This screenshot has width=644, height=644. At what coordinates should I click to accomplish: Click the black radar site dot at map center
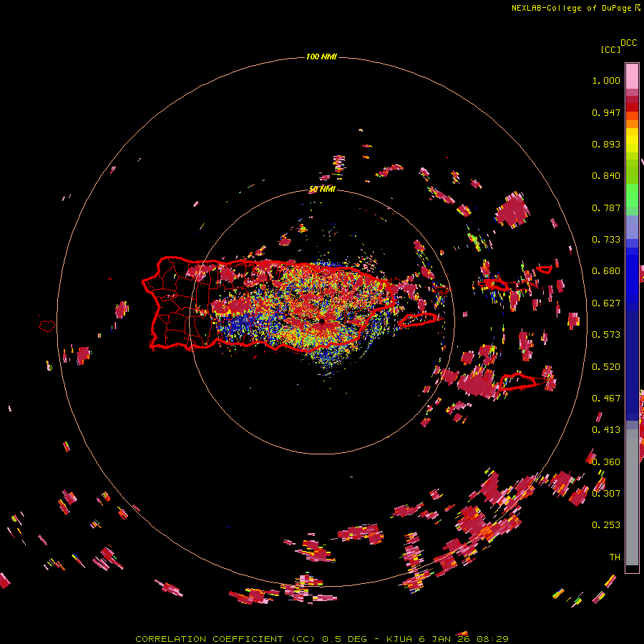[x=322, y=321]
